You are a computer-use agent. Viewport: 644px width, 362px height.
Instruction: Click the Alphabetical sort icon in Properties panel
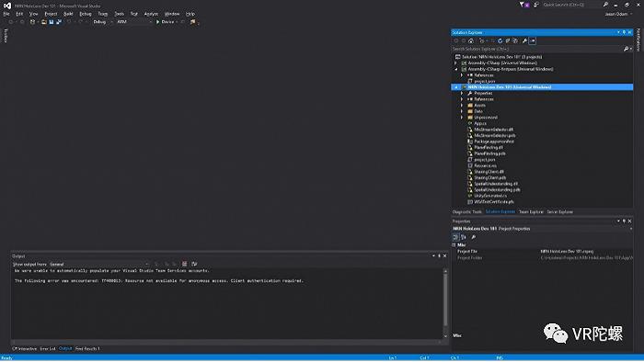464,237
